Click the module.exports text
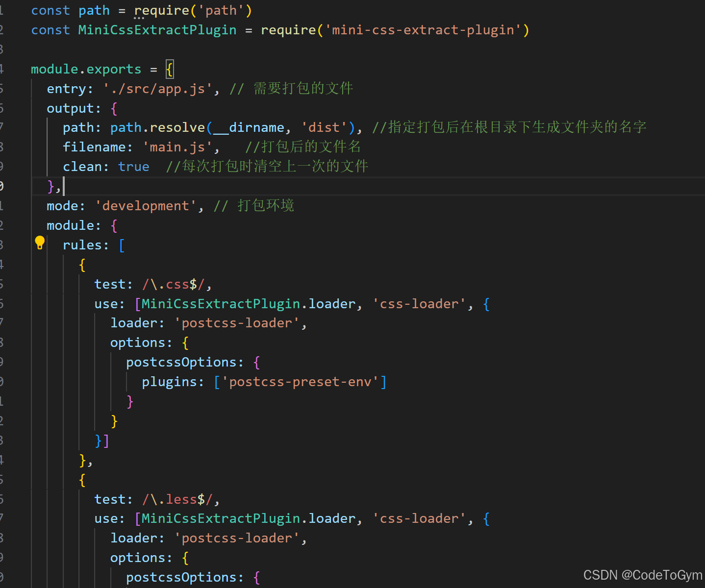 (x=86, y=69)
